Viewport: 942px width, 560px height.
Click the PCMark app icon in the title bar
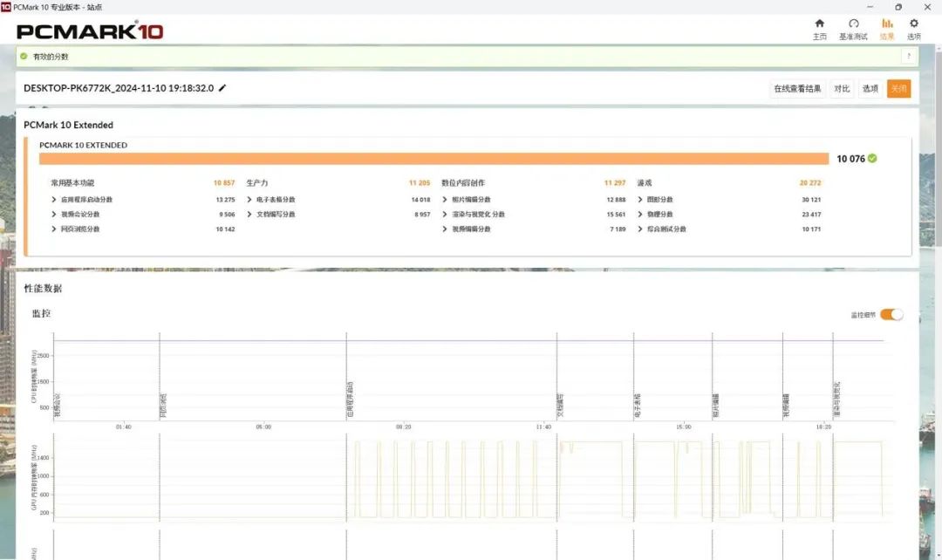(6, 7)
